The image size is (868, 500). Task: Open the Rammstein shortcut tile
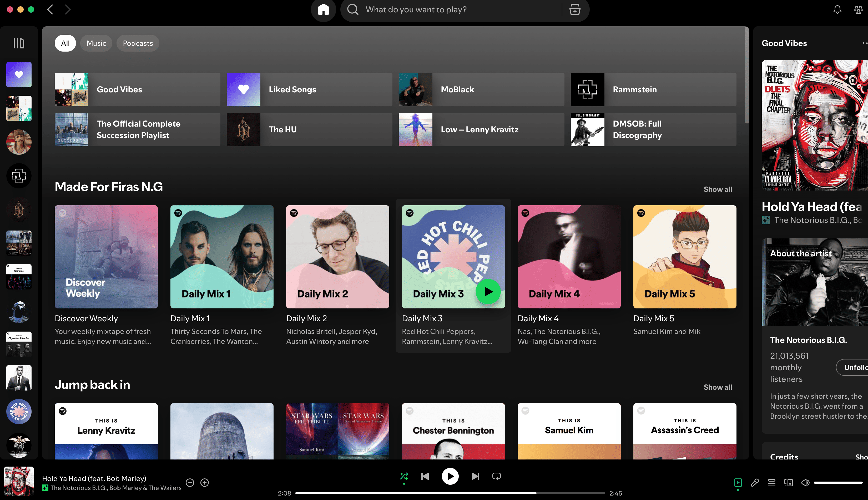653,89
